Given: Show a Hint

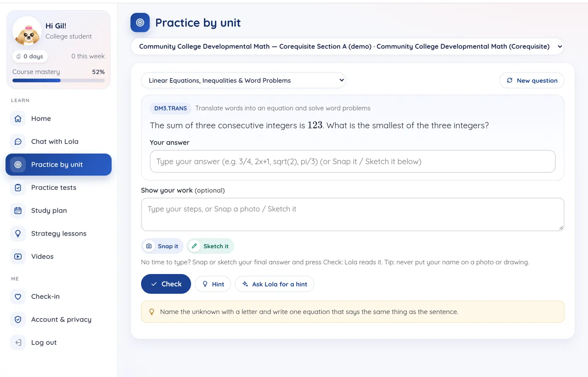Looking at the screenshot, I should [213, 284].
